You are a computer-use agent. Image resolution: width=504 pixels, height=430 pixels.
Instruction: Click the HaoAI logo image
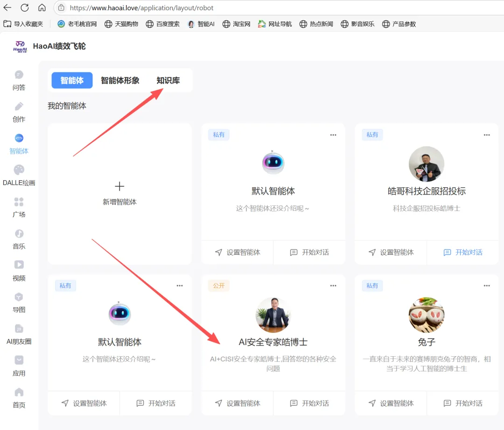(x=20, y=46)
